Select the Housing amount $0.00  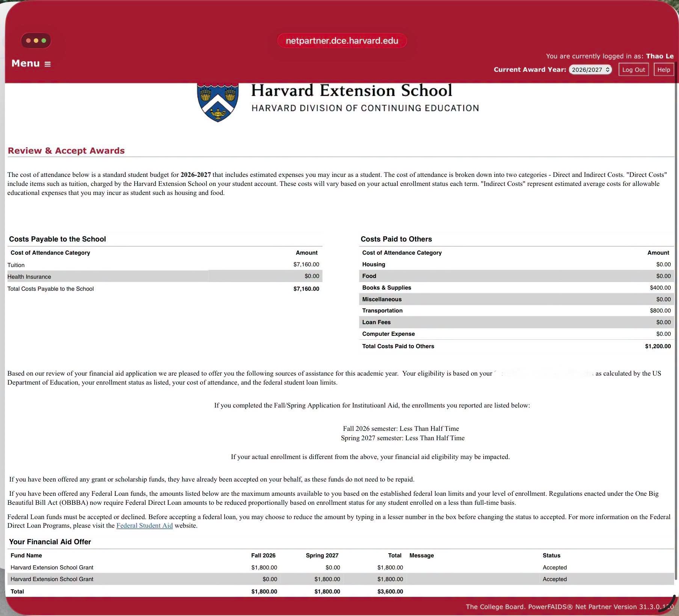coord(663,264)
